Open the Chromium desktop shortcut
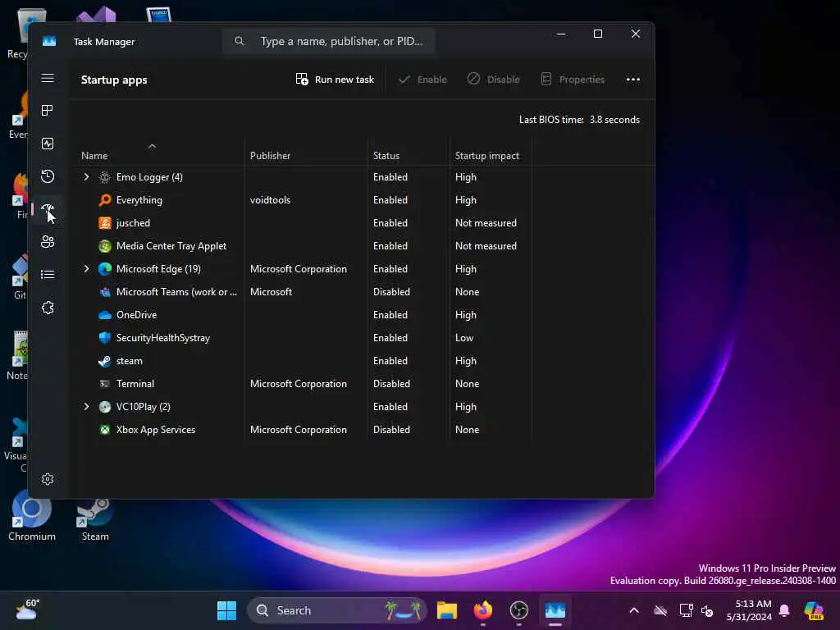Screen dimensions: 840x630 pyautogui.click(x=32, y=515)
